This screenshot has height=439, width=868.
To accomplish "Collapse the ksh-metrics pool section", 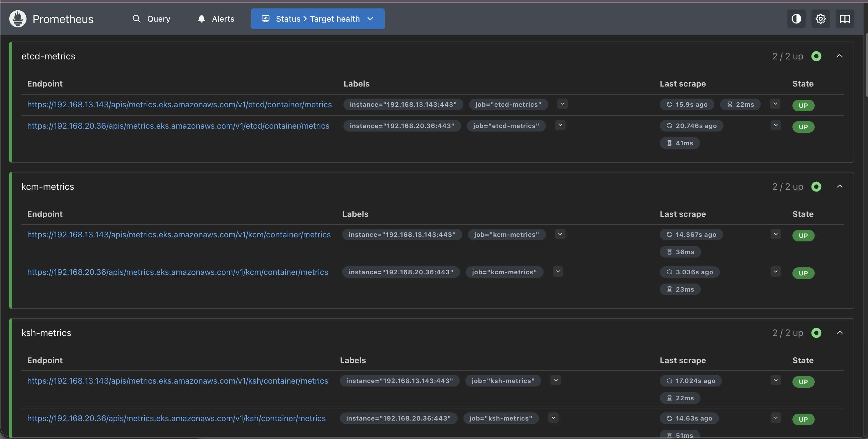I will click(840, 333).
